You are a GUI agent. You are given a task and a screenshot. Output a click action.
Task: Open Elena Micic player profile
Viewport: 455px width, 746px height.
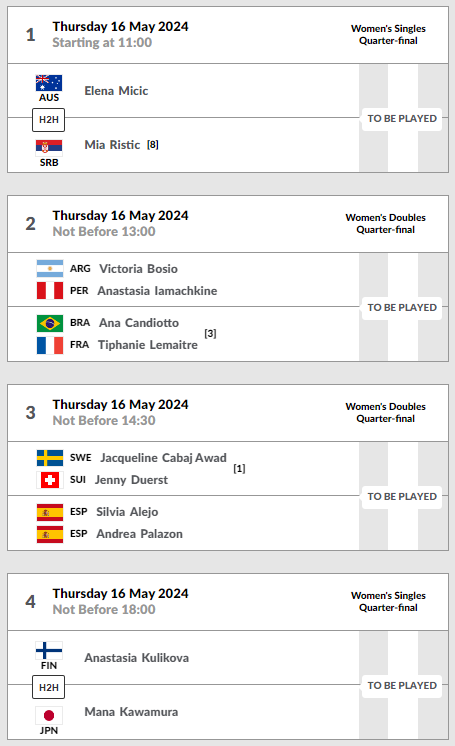coord(116,91)
